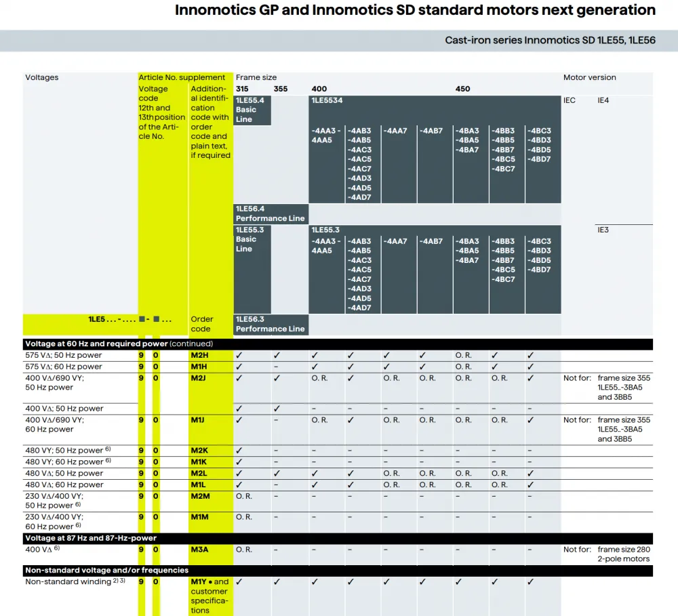Select '480 VΔ; 50 Hz power' row label
Viewport: 678px width, 616px height.
click(x=64, y=473)
